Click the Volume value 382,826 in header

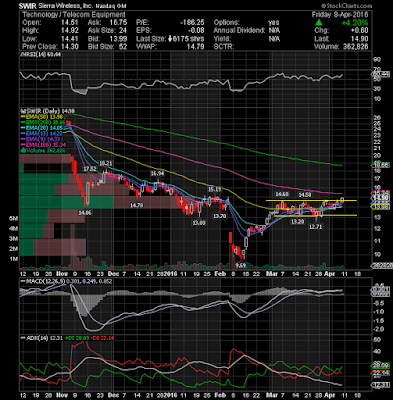click(x=356, y=47)
